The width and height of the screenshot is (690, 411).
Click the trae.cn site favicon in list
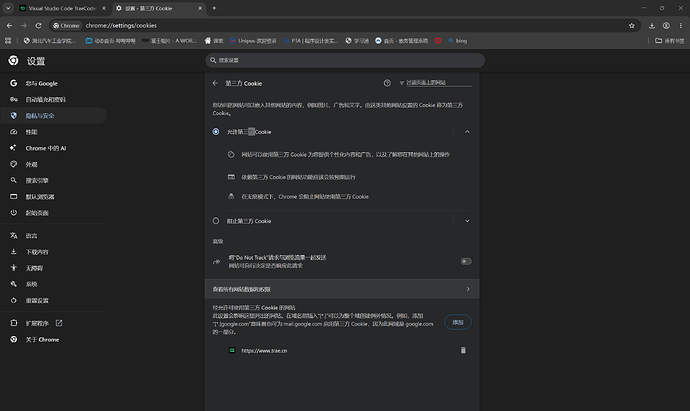(232, 350)
